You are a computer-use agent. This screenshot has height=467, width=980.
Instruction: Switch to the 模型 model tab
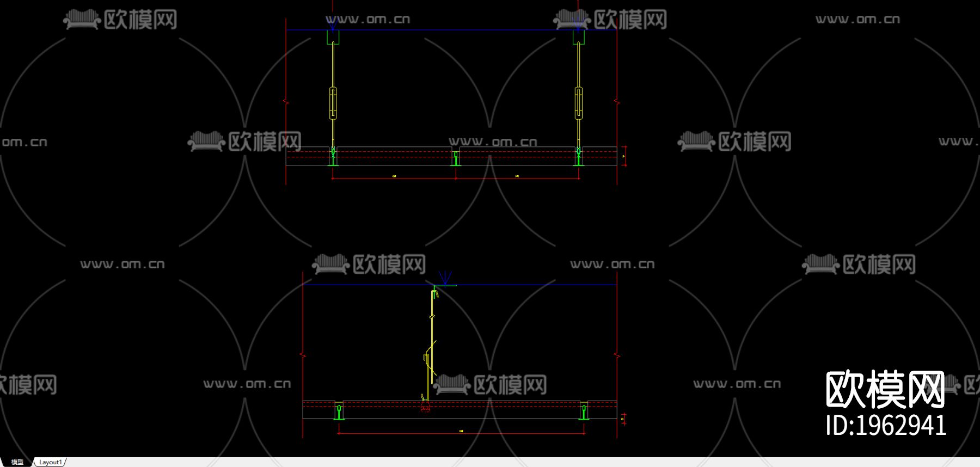[x=17, y=462]
